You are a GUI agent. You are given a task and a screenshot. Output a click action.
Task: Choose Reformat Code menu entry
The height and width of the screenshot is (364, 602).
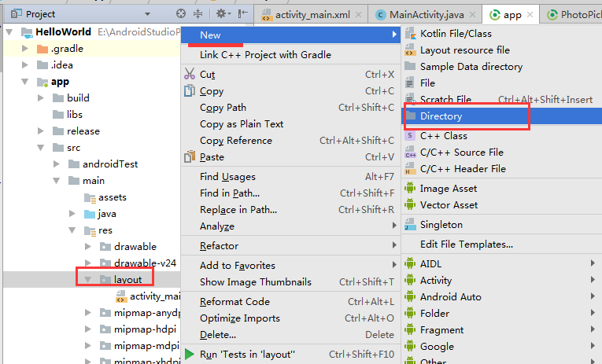(290, 301)
